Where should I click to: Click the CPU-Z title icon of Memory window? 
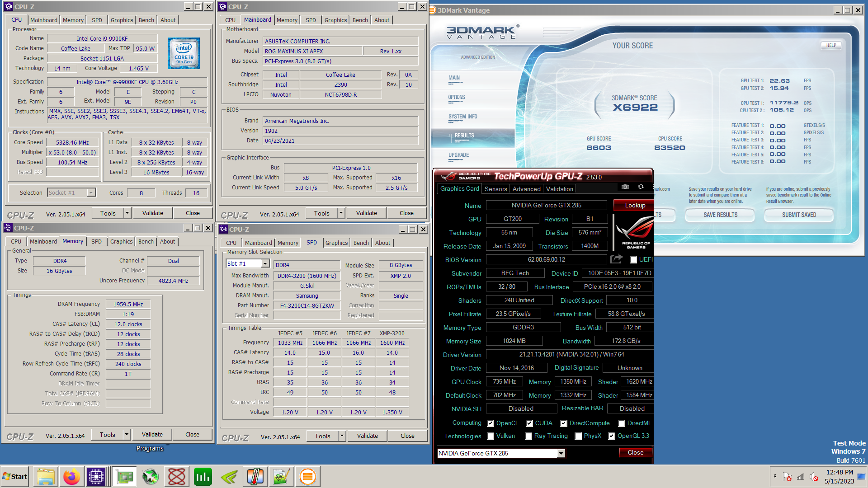tap(8, 228)
